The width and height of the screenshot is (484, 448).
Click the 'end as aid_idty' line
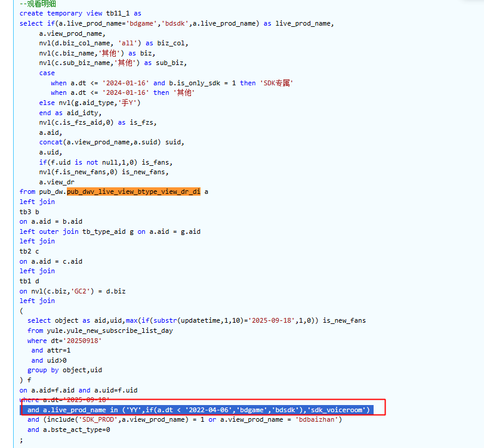[x=70, y=113]
